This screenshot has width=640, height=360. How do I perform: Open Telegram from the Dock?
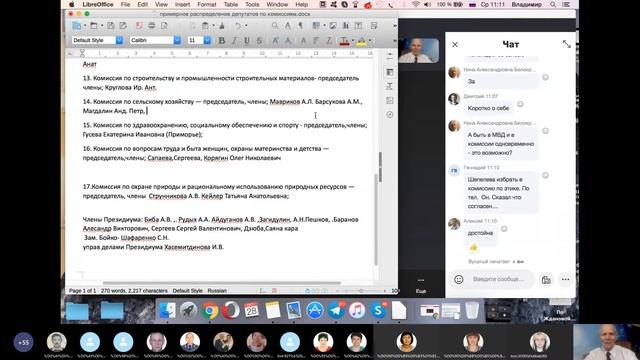pyautogui.click(x=336, y=311)
